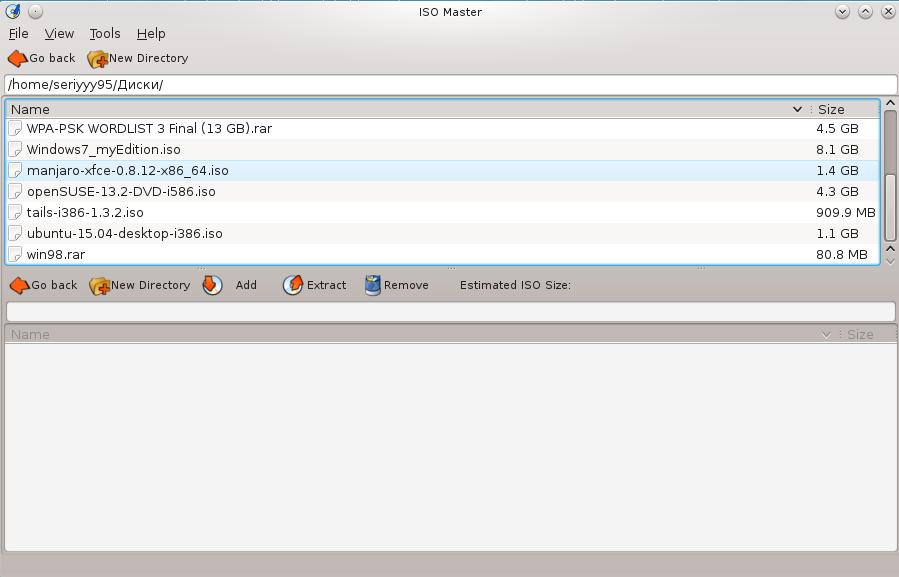Click the upper file list scrollbar thumb
Viewport: 899px width, 577px height.
[x=890, y=206]
